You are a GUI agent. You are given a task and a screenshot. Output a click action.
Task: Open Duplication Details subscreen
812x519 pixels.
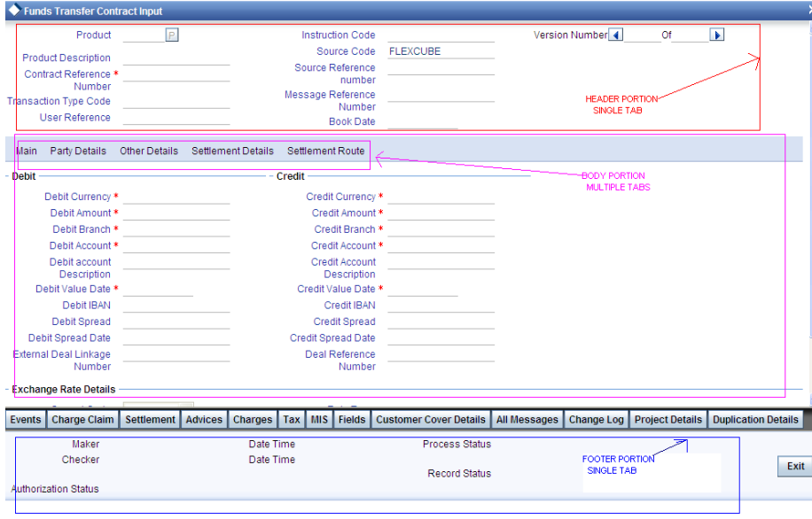(x=755, y=419)
